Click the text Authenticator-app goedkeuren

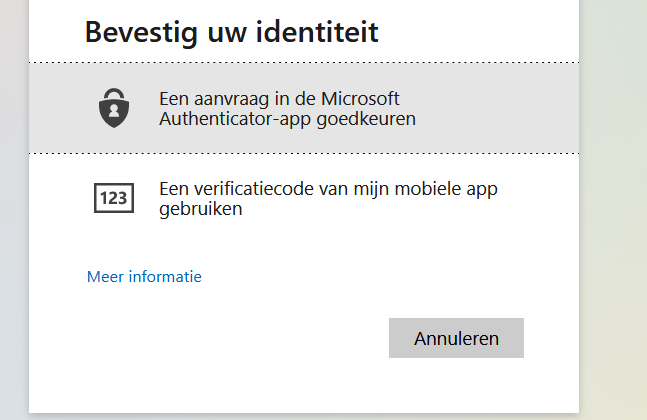[287, 119]
